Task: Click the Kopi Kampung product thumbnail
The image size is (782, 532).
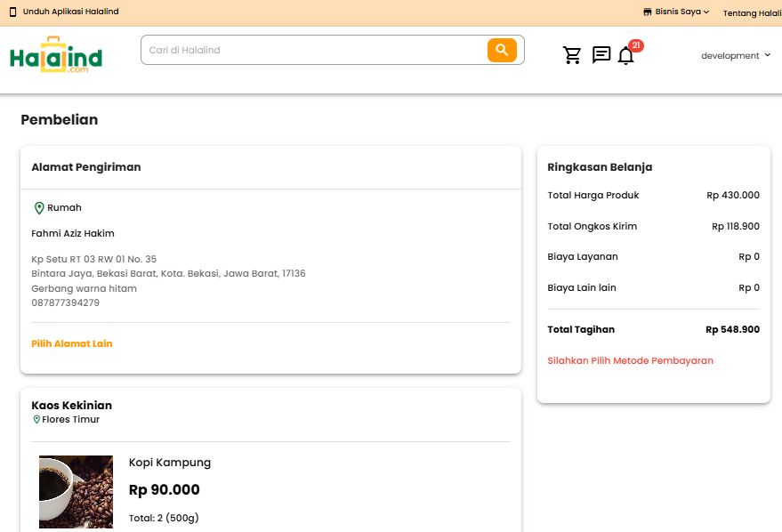Action: point(76,492)
